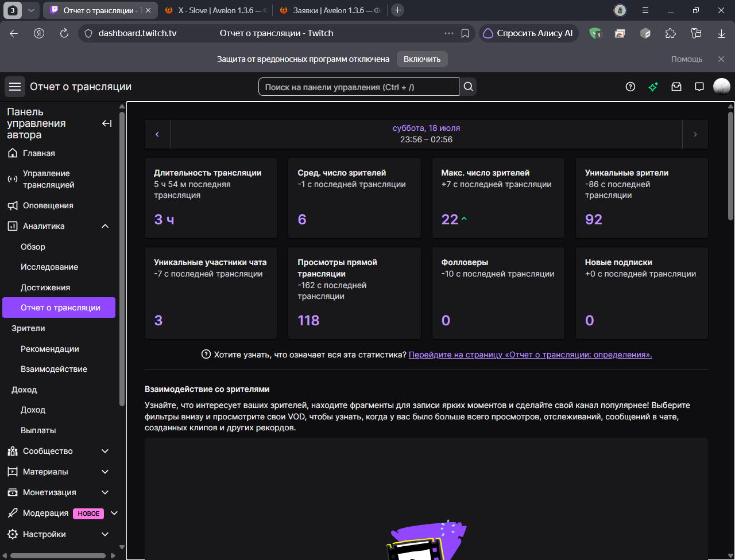This screenshot has width=735, height=560.
Task: Click the green shield extension icon
Action: [x=595, y=33]
